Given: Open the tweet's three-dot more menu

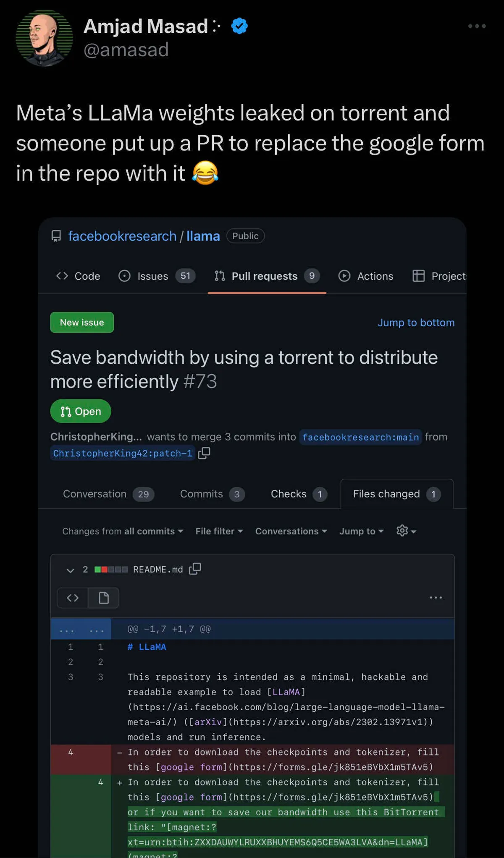Looking at the screenshot, I should (x=477, y=26).
